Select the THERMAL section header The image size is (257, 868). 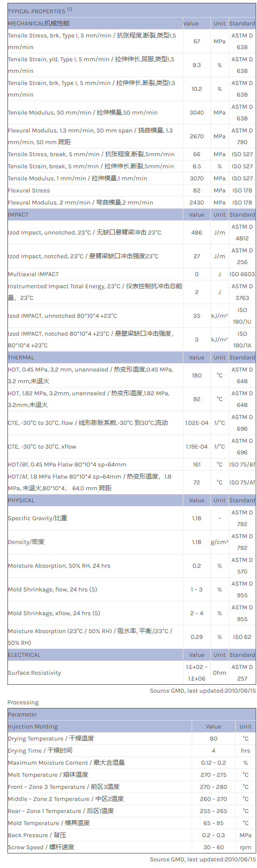[21, 357]
